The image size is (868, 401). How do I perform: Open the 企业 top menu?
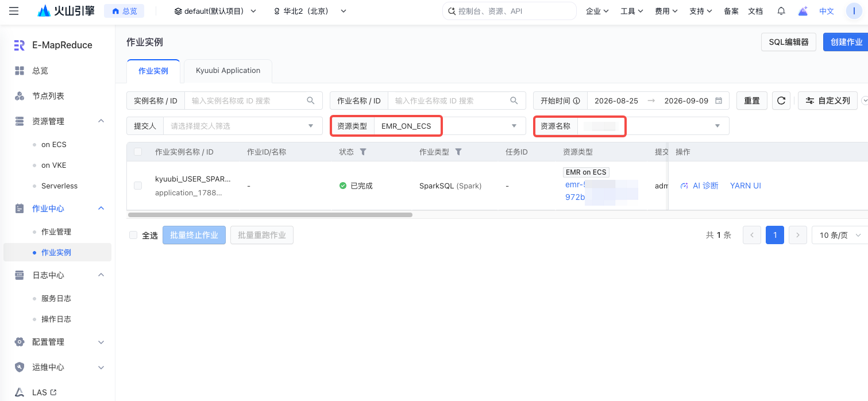point(597,11)
